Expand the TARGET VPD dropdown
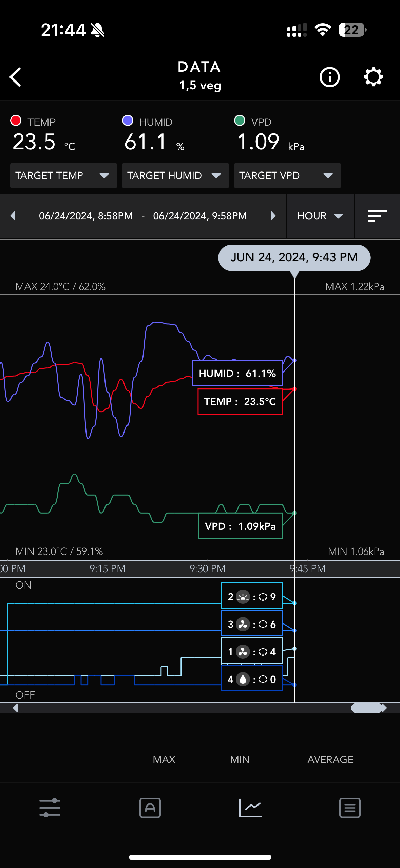The height and width of the screenshot is (868, 400). (287, 176)
